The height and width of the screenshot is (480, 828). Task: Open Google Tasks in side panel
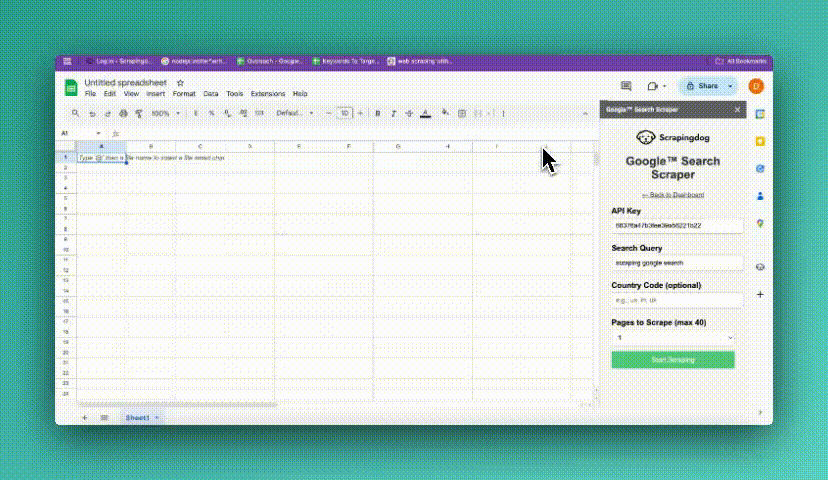760,169
